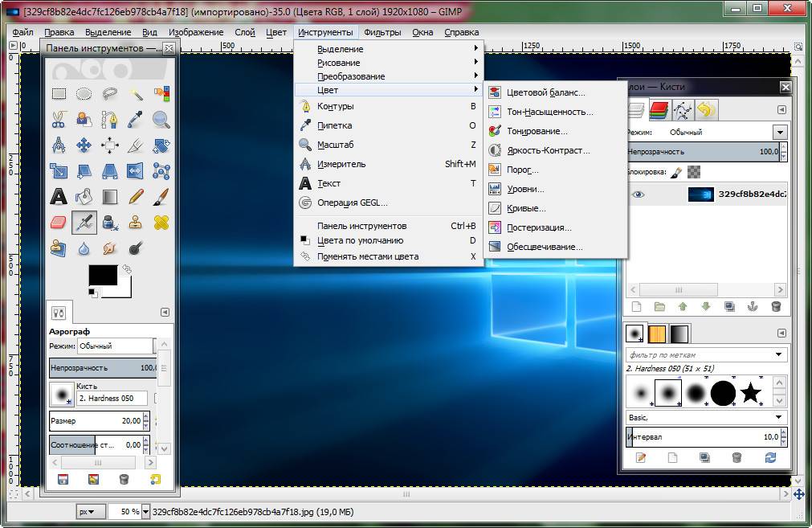Reset colors to default black and white
Image resolution: width=812 pixels, height=528 pixels.
point(92,293)
